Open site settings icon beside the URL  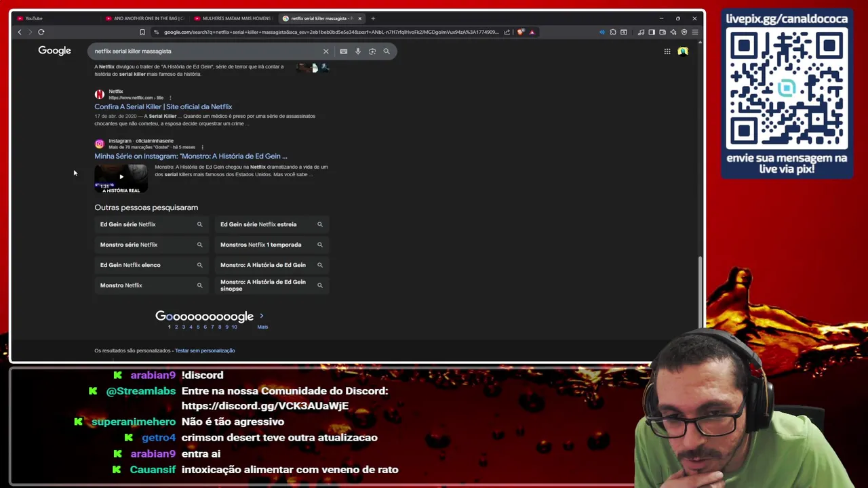click(x=157, y=32)
